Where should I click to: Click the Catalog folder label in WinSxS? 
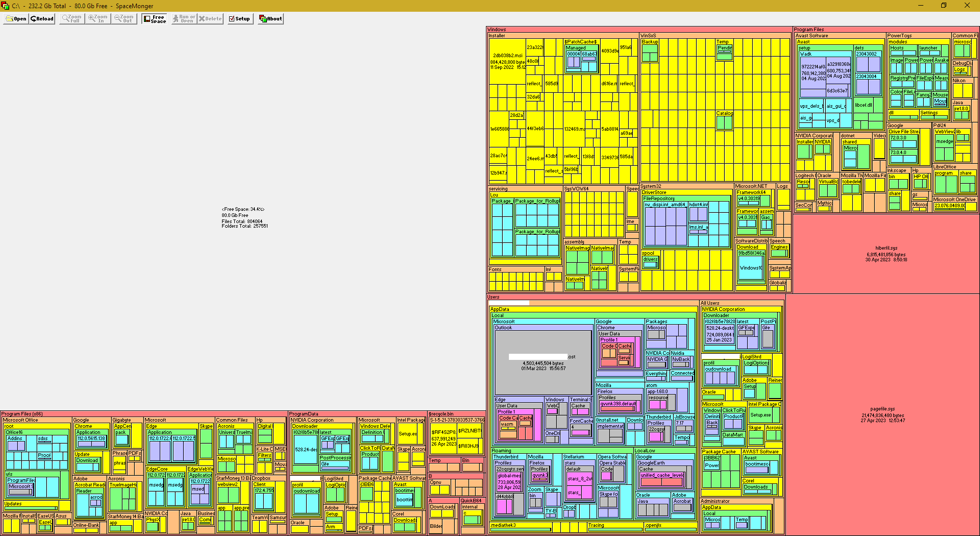[x=724, y=113]
